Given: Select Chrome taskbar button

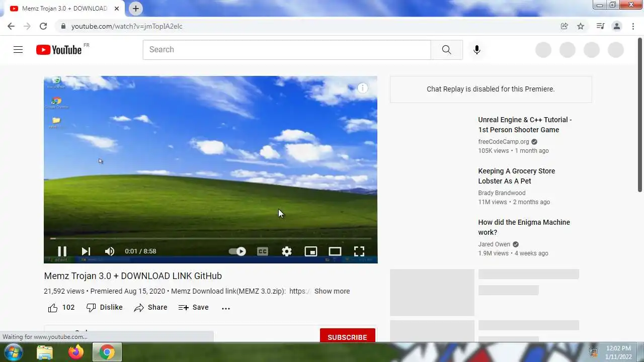Looking at the screenshot, I should pyautogui.click(x=107, y=352).
